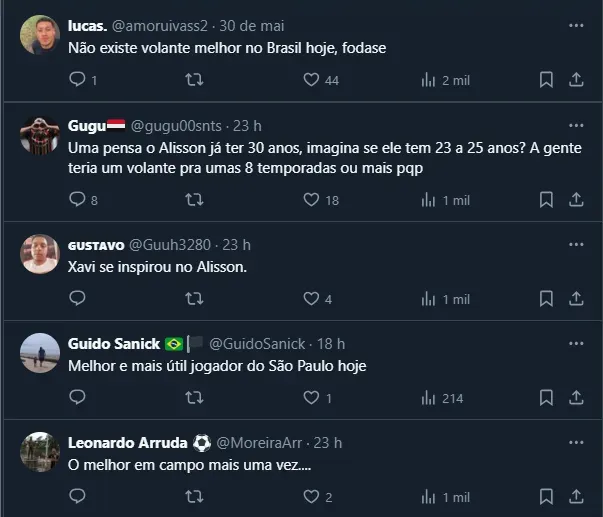The width and height of the screenshot is (603, 517).
Task: Click Leonardo Arruda's profile picture
Action: (x=40, y=451)
